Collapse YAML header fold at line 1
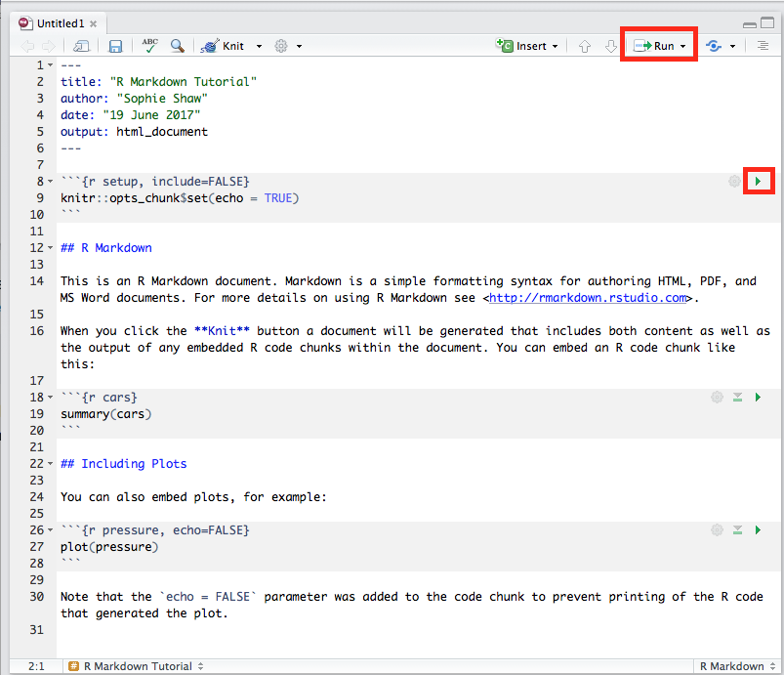This screenshot has width=784, height=675. coord(50,65)
